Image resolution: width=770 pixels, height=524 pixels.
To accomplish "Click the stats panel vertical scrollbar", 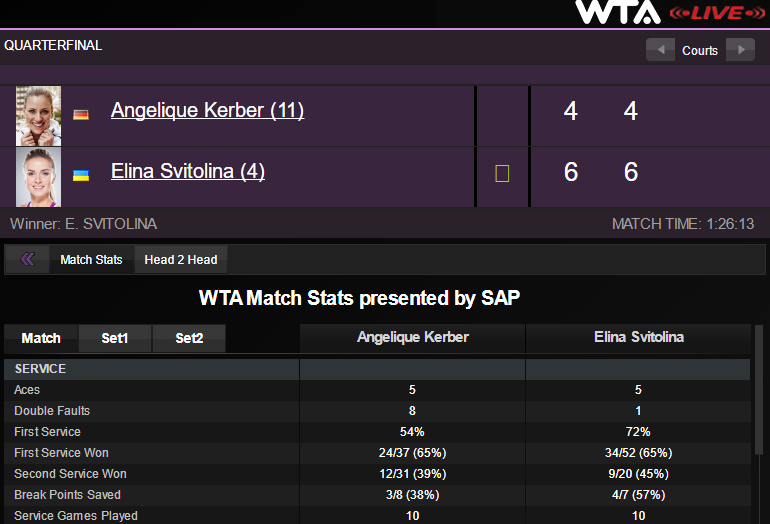I will (759, 420).
